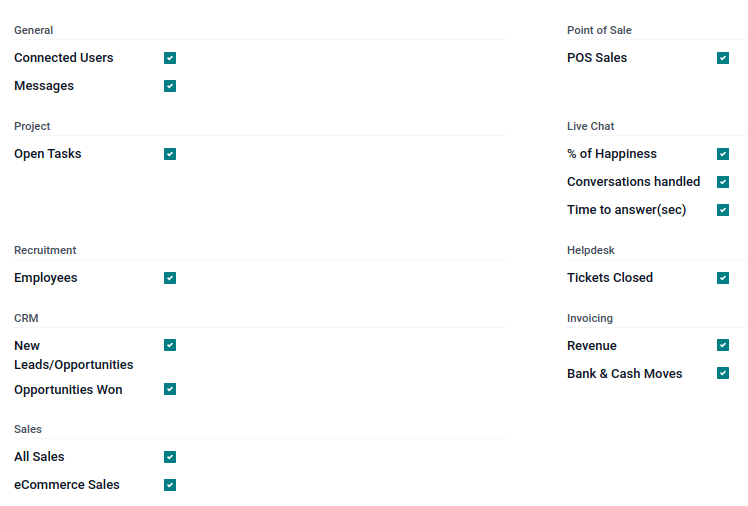
Task: Toggle New Leads/Opportunities checkbox
Action: coord(170,345)
